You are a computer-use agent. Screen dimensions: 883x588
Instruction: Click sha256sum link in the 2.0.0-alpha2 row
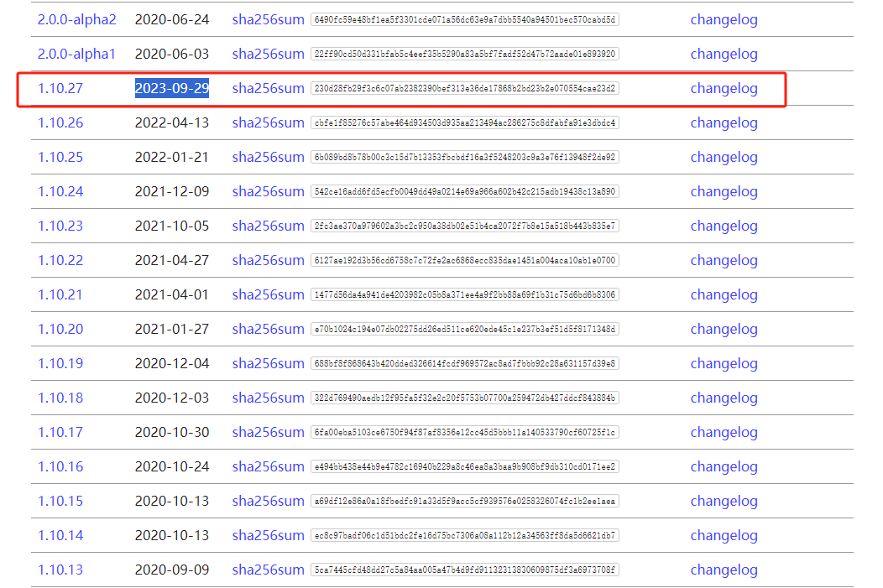point(268,19)
